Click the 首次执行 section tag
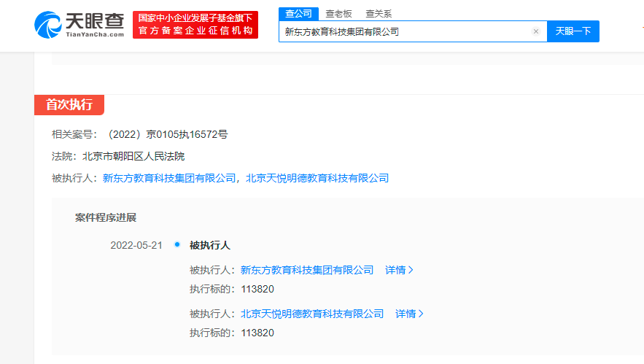 pyautogui.click(x=69, y=104)
